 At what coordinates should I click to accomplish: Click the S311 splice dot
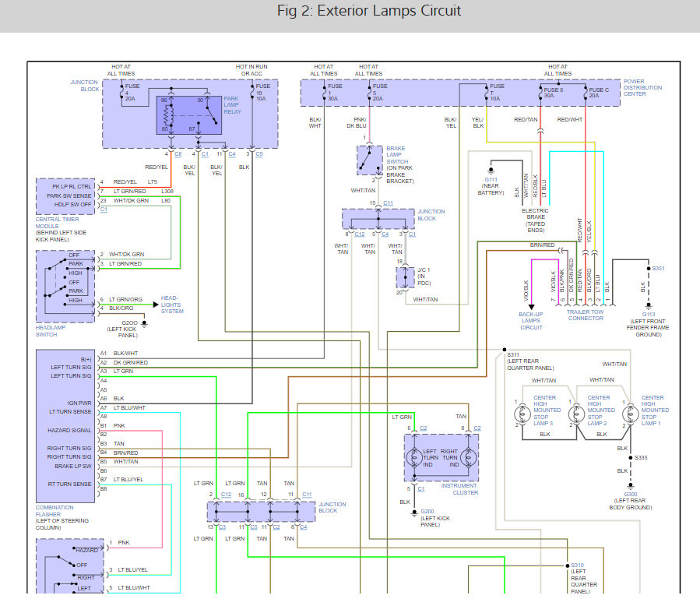coord(505,350)
